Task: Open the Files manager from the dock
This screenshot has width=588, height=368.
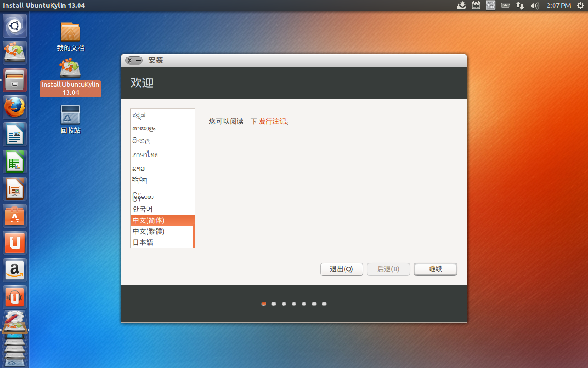Action: tap(15, 80)
